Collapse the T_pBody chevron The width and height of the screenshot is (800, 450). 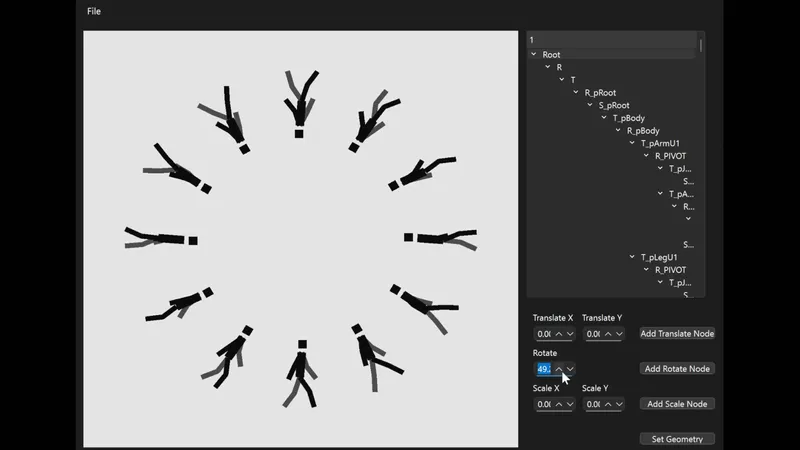[x=604, y=118]
